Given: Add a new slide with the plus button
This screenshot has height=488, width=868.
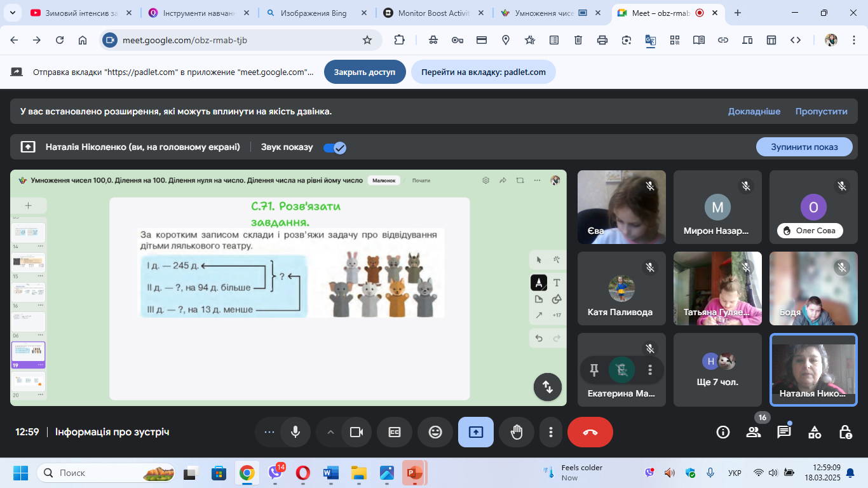Looking at the screenshot, I should click(28, 206).
